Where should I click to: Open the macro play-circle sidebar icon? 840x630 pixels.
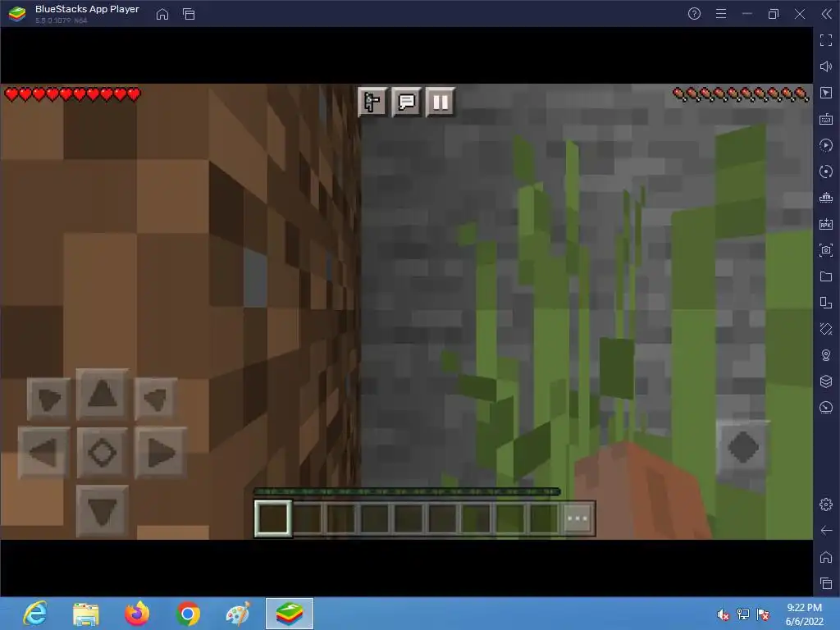pos(826,145)
